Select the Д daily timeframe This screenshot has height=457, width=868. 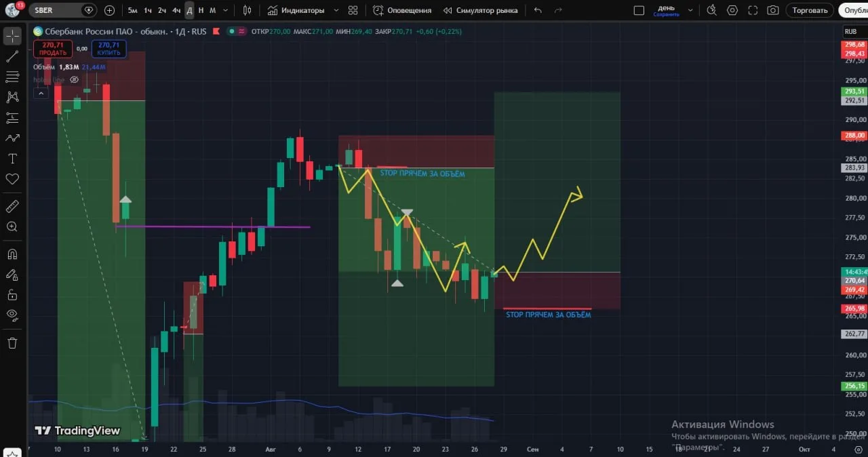click(x=189, y=10)
